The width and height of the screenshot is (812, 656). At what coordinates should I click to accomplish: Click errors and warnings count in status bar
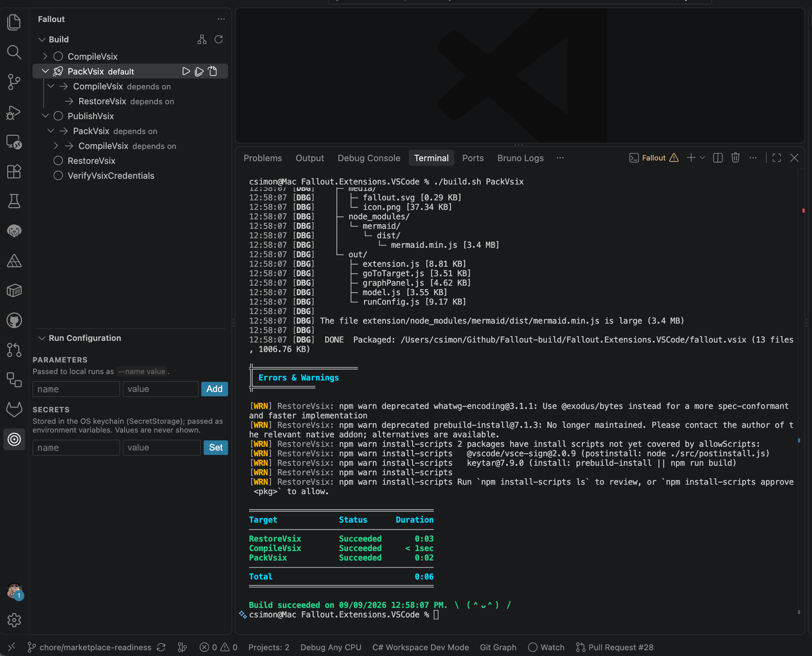[218, 647]
